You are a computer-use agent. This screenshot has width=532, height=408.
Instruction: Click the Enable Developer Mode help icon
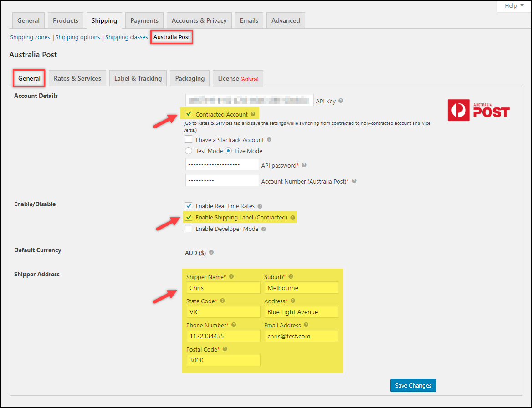point(263,229)
